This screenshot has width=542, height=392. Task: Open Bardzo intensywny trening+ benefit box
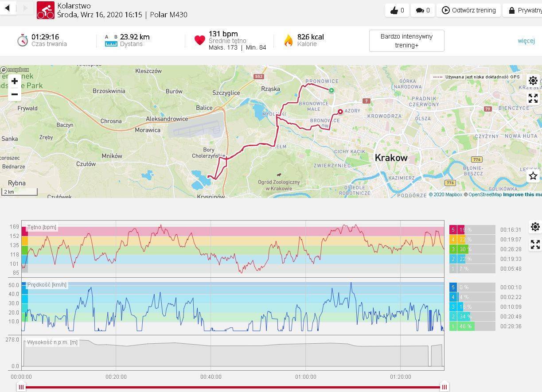click(406, 41)
